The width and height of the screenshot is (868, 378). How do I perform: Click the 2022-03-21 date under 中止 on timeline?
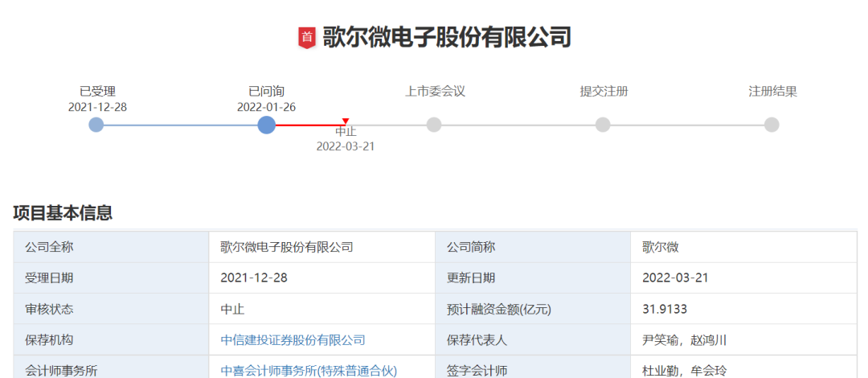[x=346, y=146]
